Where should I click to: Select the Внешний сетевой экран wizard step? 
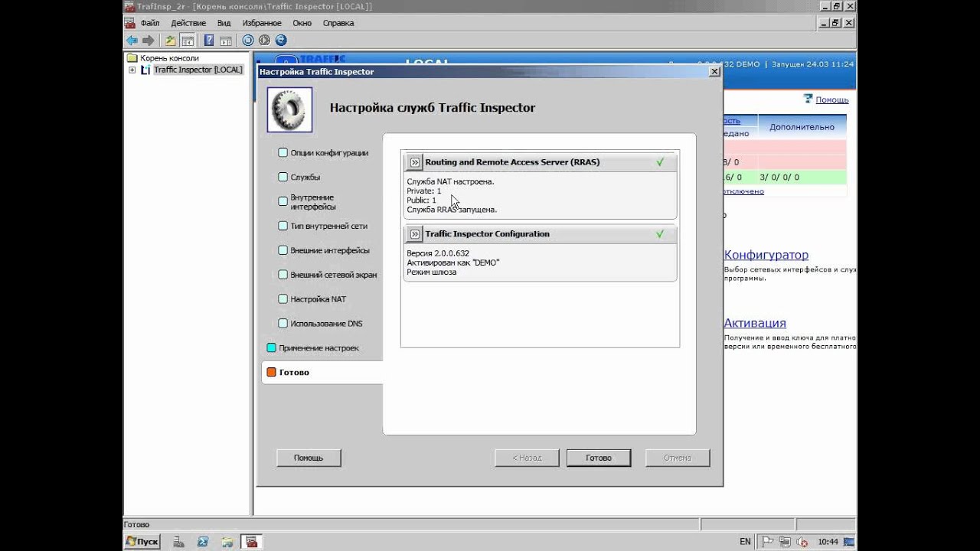click(x=328, y=275)
